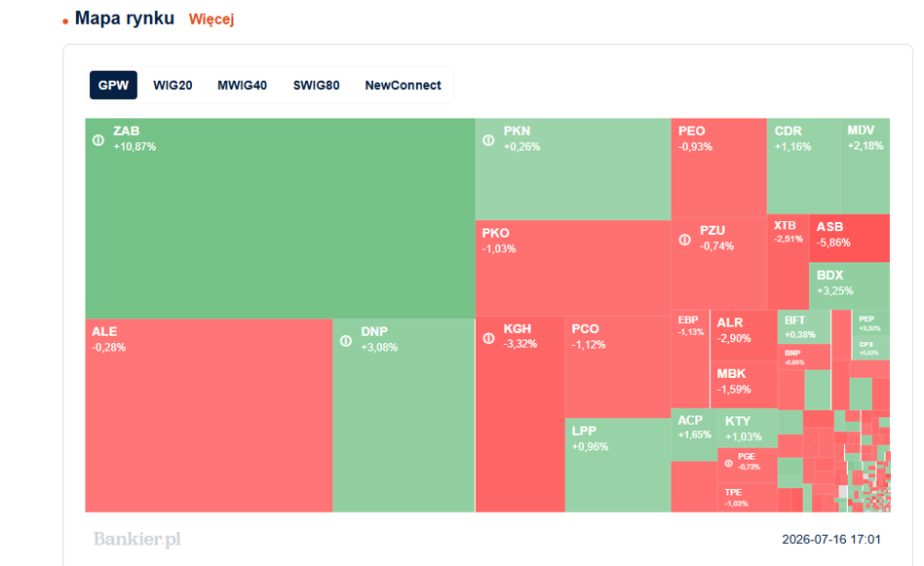Select the GPW tab
924x566 pixels.
click(113, 86)
